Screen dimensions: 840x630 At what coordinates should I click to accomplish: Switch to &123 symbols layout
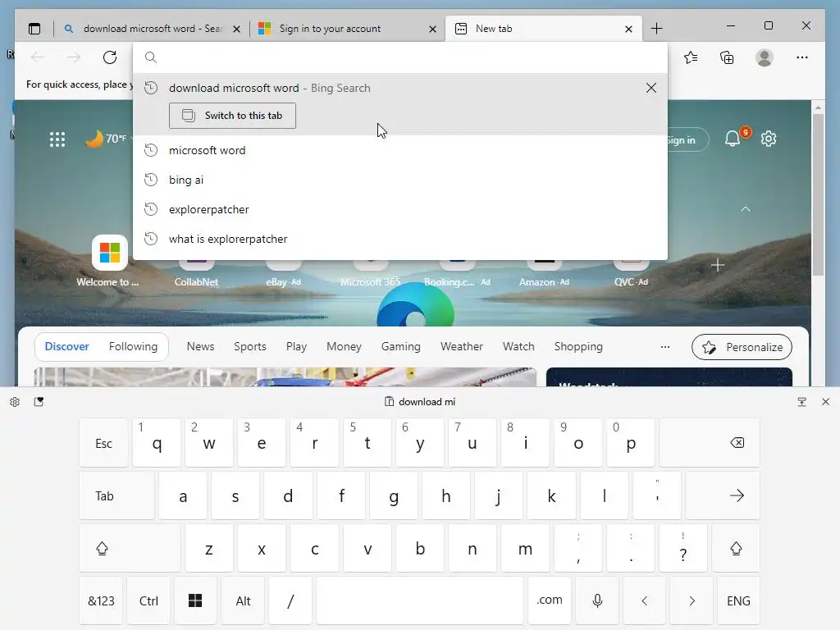point(101,601)
